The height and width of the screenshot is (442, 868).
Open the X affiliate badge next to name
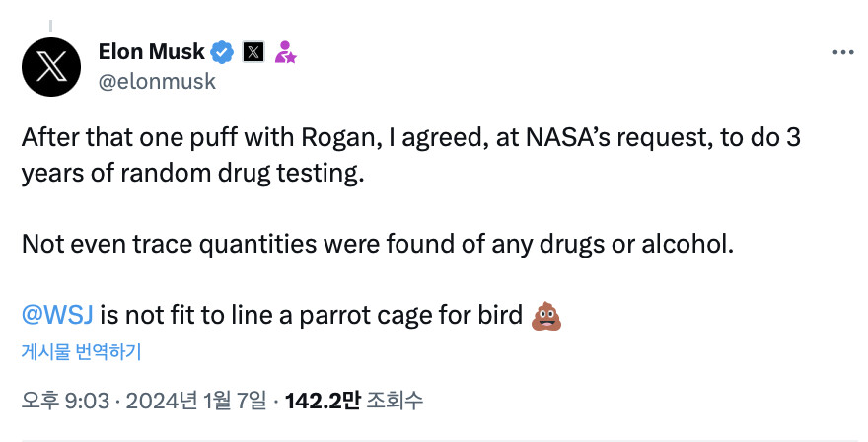(253, 52)
